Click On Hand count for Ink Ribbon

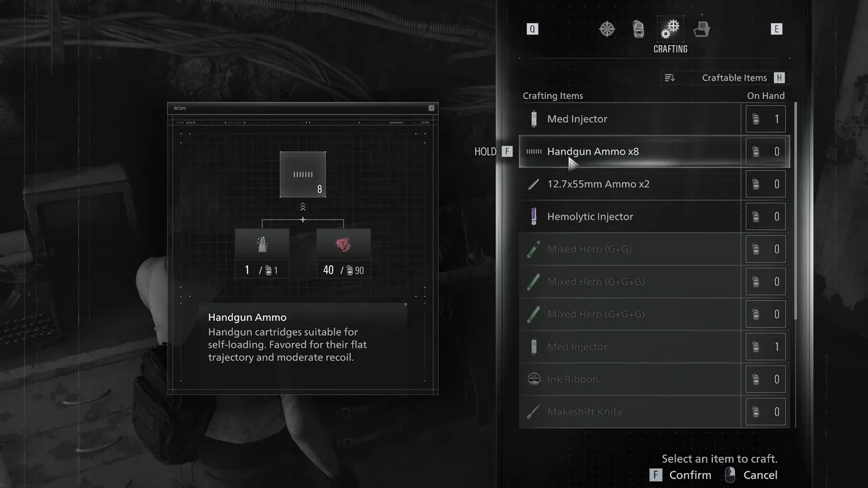[766, 380]
